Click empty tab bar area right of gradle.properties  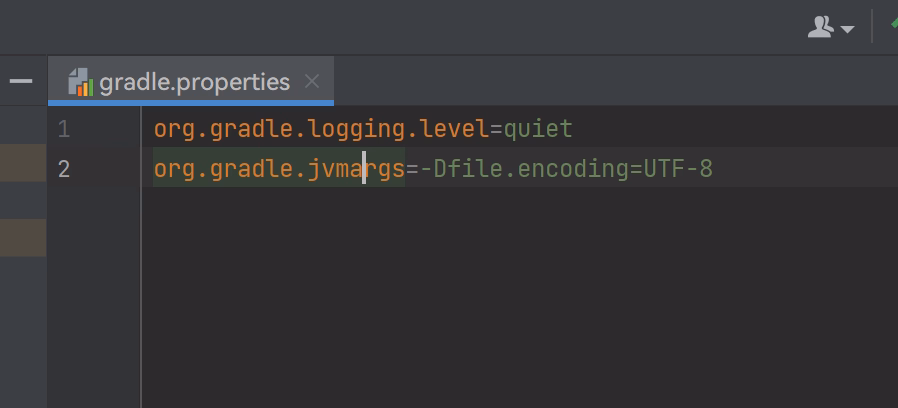(x=616, y=81)
